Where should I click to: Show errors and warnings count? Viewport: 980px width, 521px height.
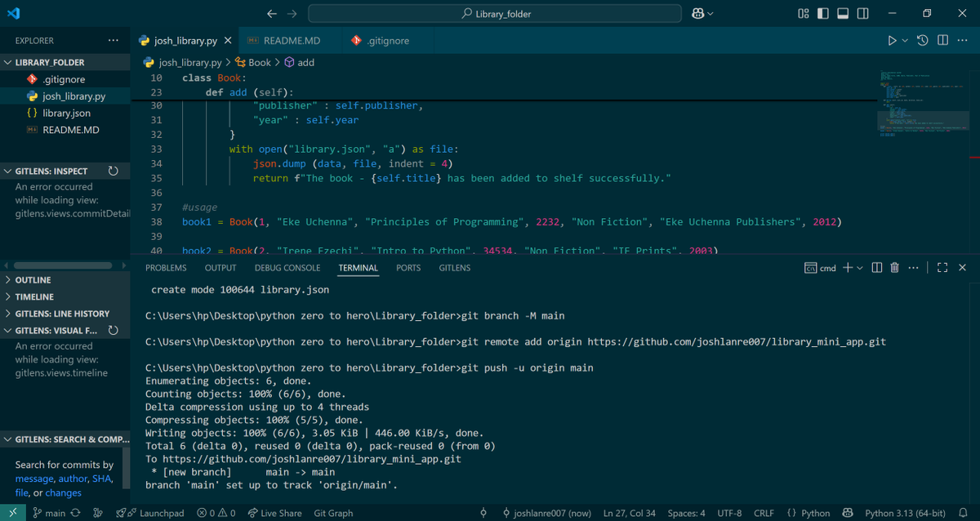[215, 513]
